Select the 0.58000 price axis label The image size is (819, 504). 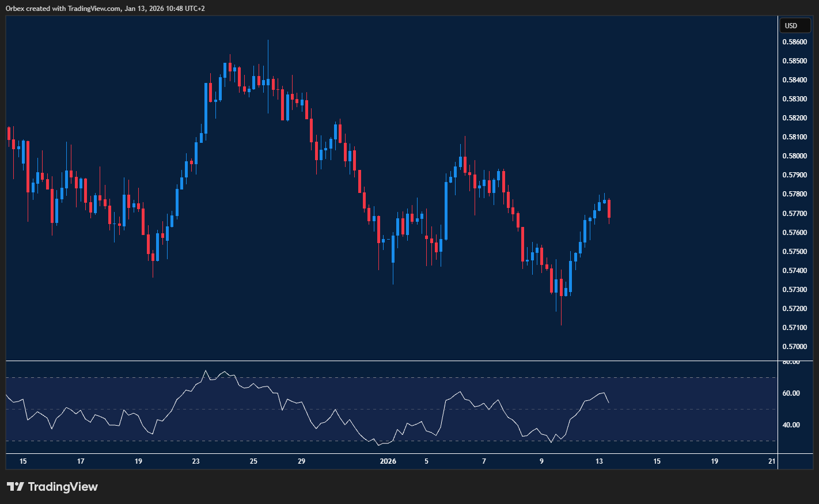click(x=794, y=156)
